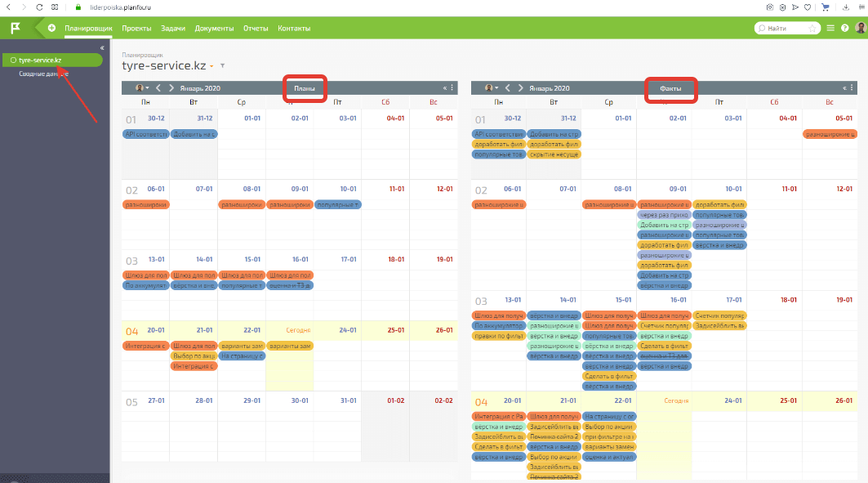The image size is (868, 483).
Task: Open user filter dropdown in Планы panel
Action: coord(142,88)
